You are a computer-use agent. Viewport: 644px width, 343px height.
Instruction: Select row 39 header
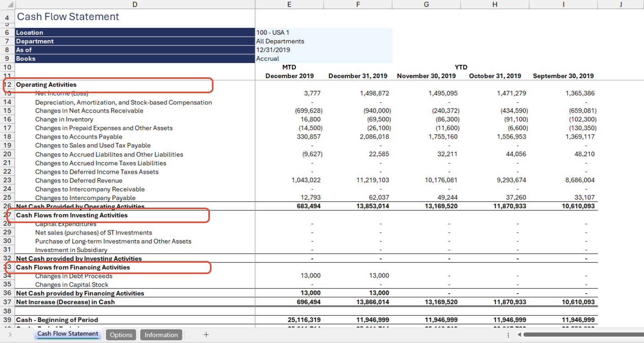7,319
